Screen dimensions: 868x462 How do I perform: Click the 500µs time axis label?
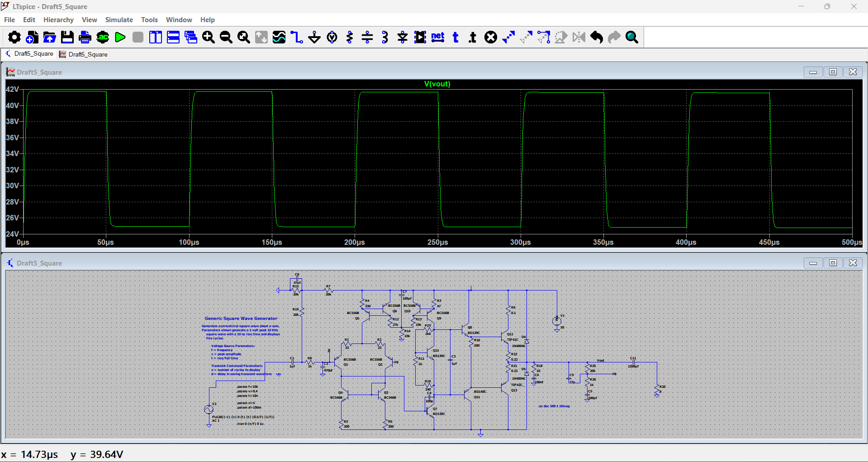(x=852, y=243)
